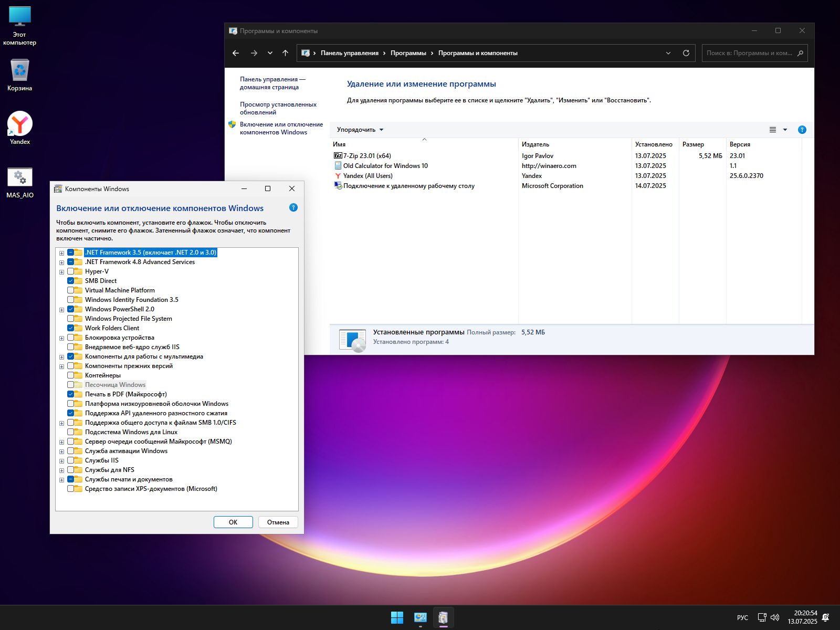Select Средство записи XPS-документов (Microsoft) row
840x630 pixels.
[x=151, y=489]
